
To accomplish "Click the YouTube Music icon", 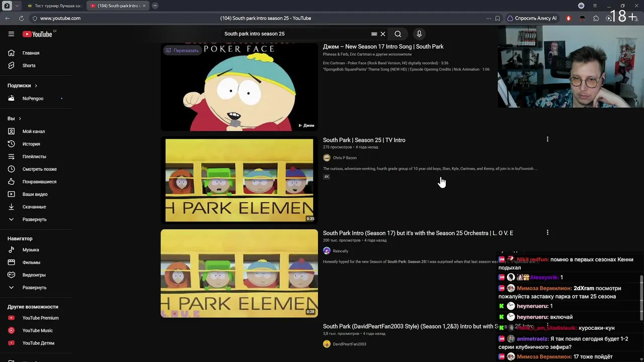I will tap(11, 330).
